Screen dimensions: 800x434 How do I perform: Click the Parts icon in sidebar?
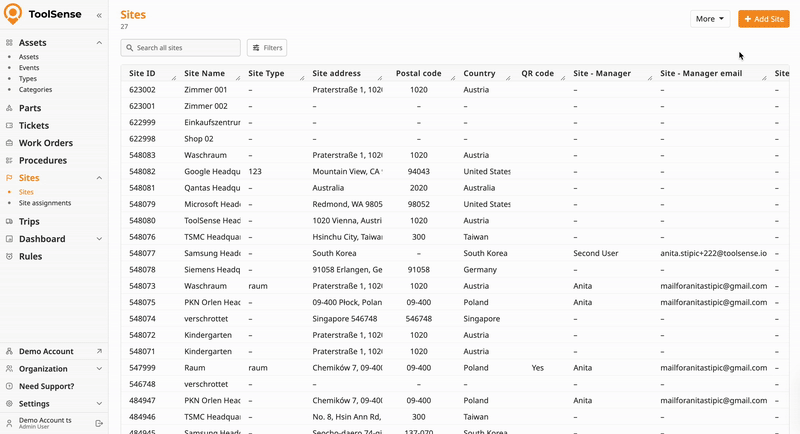click(x=9, y=108)
